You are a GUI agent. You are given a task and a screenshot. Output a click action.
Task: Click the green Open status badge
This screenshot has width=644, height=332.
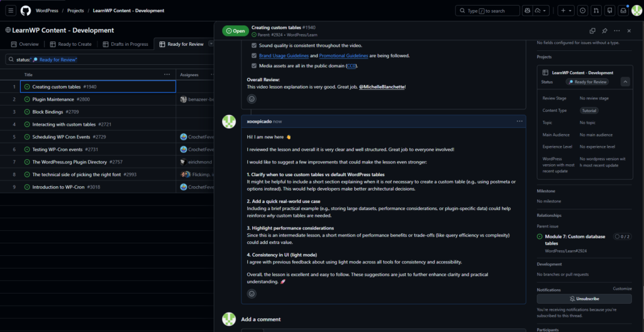(x=235, y=31)
